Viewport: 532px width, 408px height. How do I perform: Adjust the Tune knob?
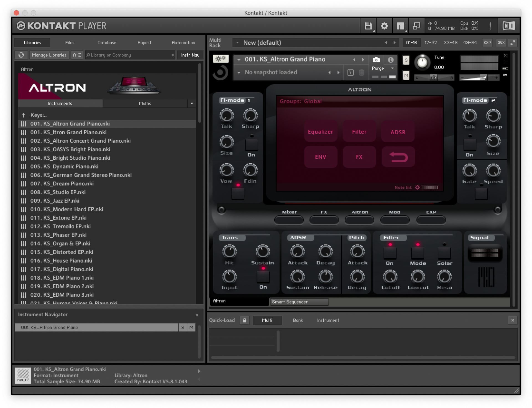click(422, 62)
